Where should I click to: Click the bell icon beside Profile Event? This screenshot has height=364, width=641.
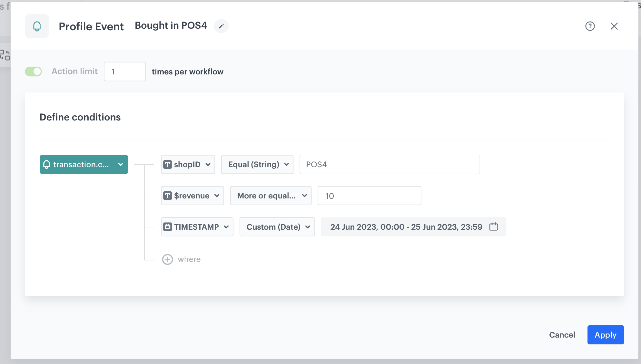37,26
